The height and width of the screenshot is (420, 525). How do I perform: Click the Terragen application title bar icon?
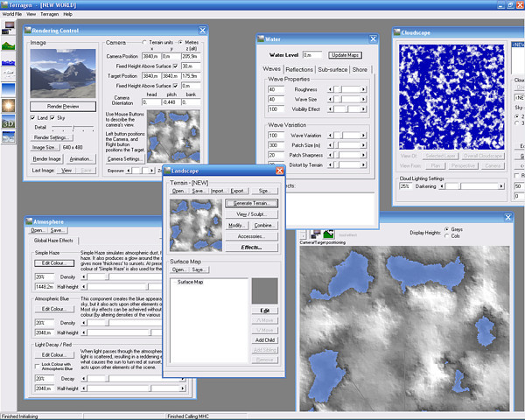(4, 4)
